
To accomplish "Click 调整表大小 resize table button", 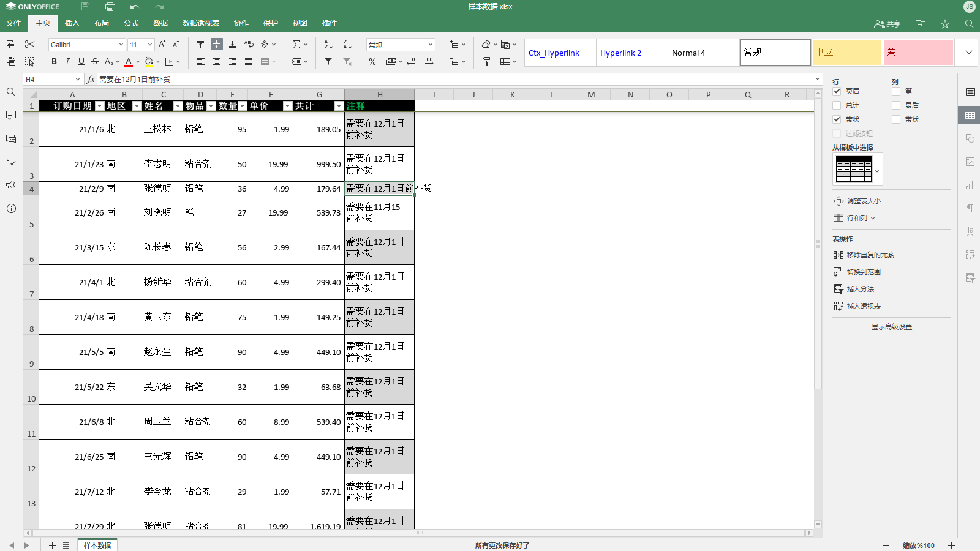I will 857,201.
